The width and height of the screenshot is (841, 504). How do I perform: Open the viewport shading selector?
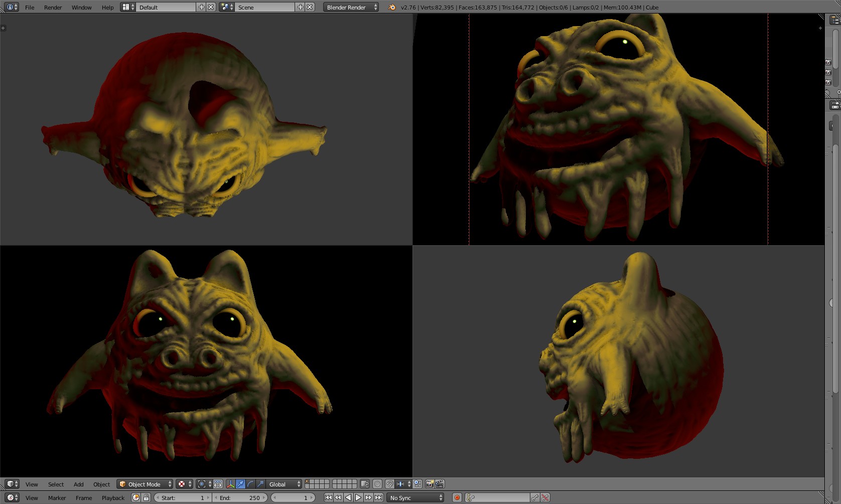(x=184, y=484)
